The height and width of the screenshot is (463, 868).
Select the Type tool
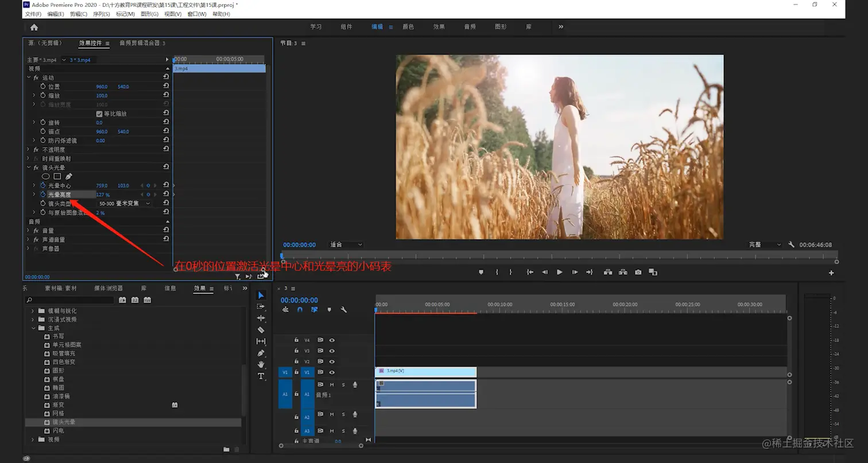261,376
